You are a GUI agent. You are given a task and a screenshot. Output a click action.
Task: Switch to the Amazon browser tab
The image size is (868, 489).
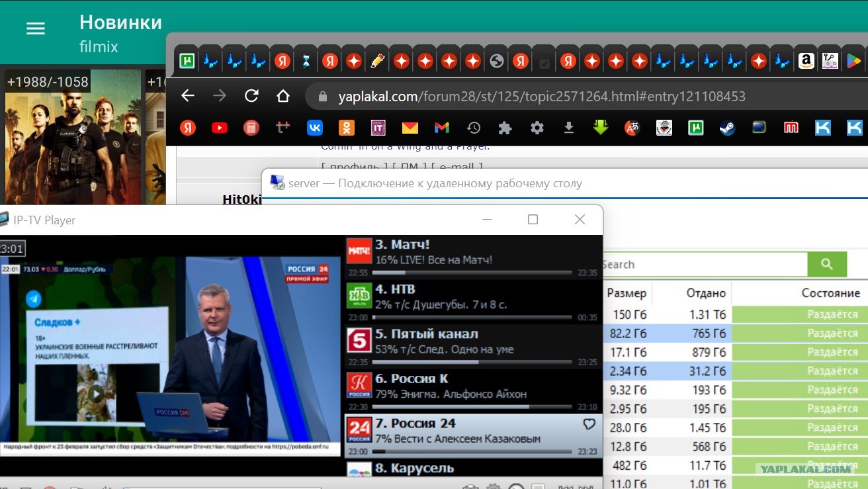click(x=806, y=62)
